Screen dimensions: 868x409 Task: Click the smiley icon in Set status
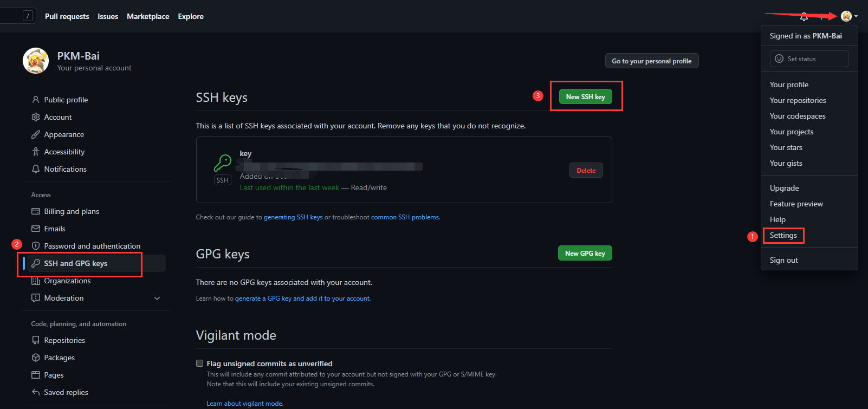pyautogui.click(x=779, y=59)
